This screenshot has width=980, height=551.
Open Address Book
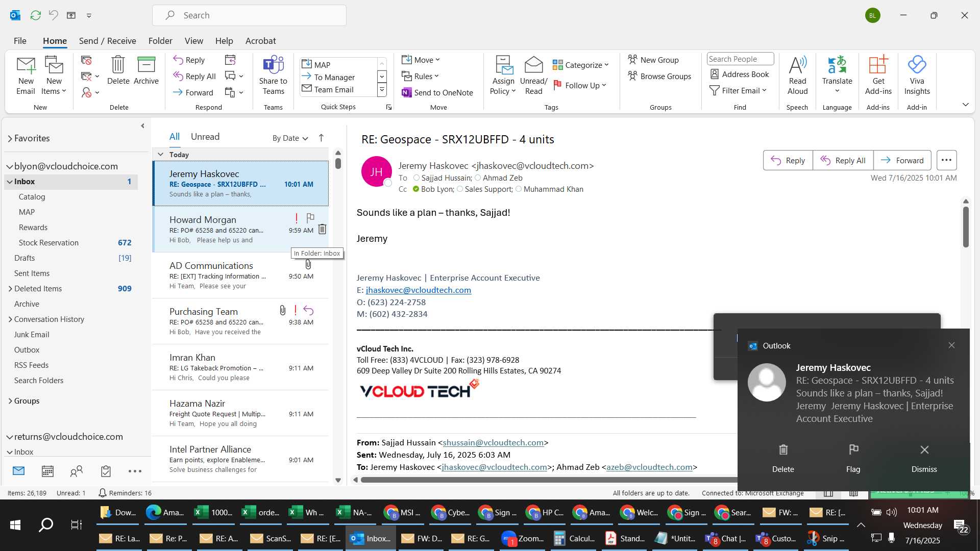point(740,74)
